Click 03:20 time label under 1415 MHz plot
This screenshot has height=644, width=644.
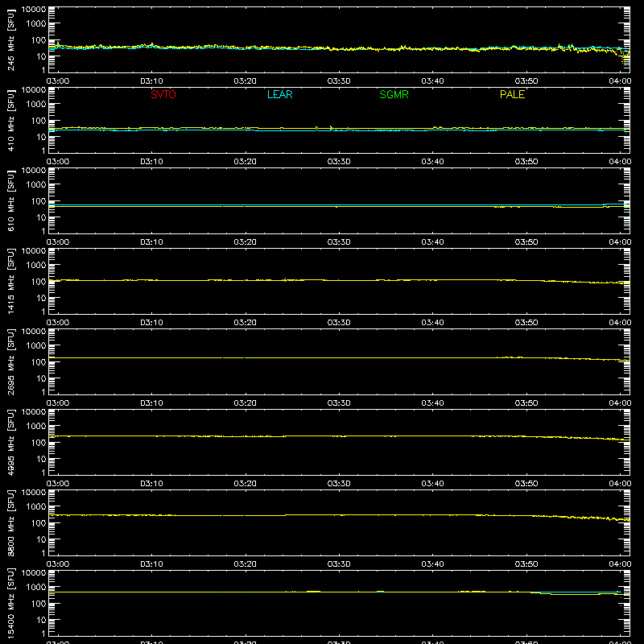[246, 323]
